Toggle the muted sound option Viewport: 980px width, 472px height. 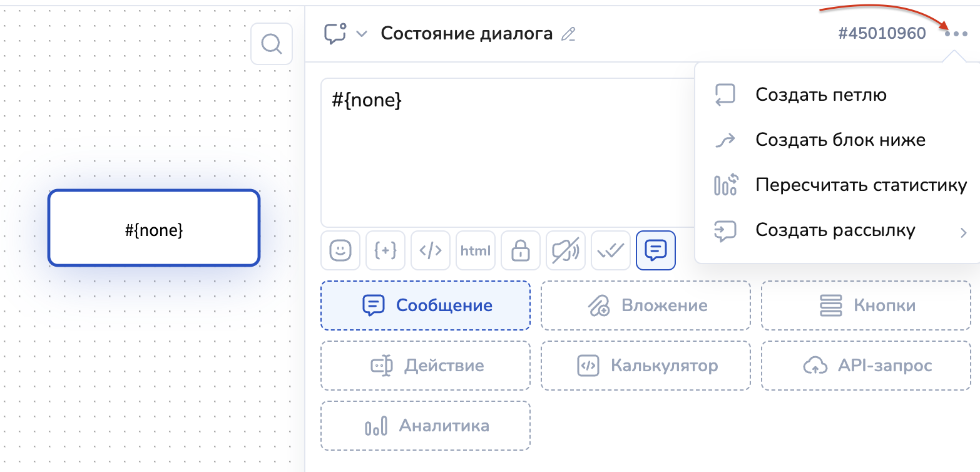pyautogui.click(x=566, y=250)
